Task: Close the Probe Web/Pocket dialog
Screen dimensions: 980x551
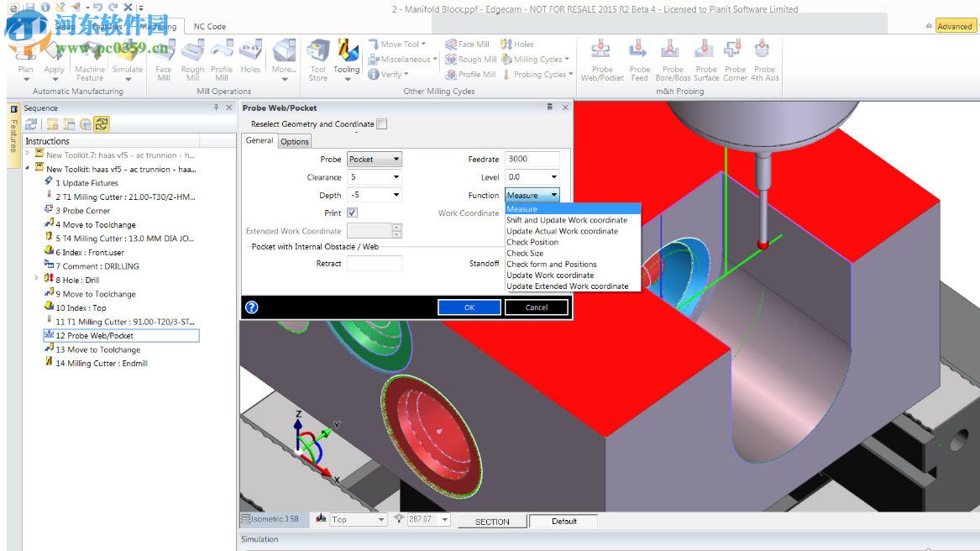Action: [565, 108]
